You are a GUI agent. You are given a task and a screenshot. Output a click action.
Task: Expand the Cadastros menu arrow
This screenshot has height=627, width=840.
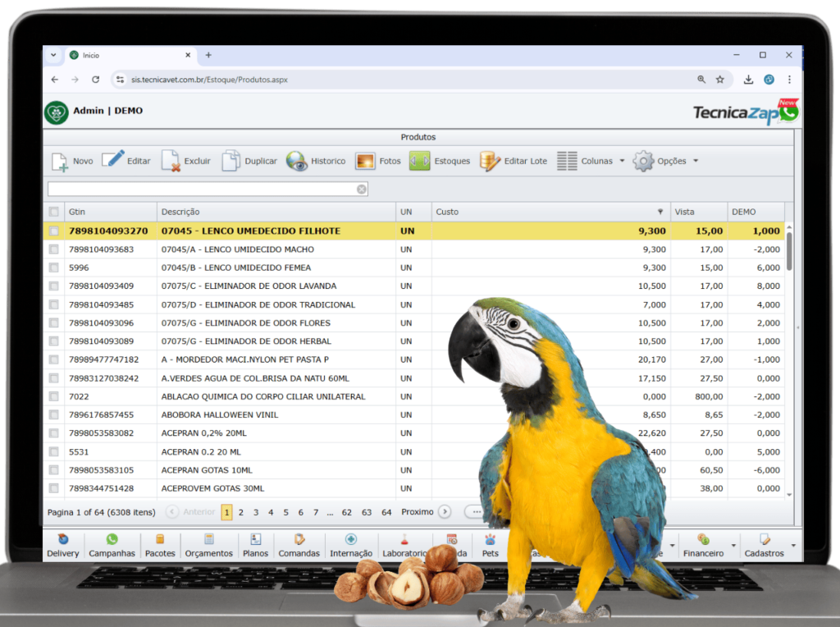pos(793,545)
